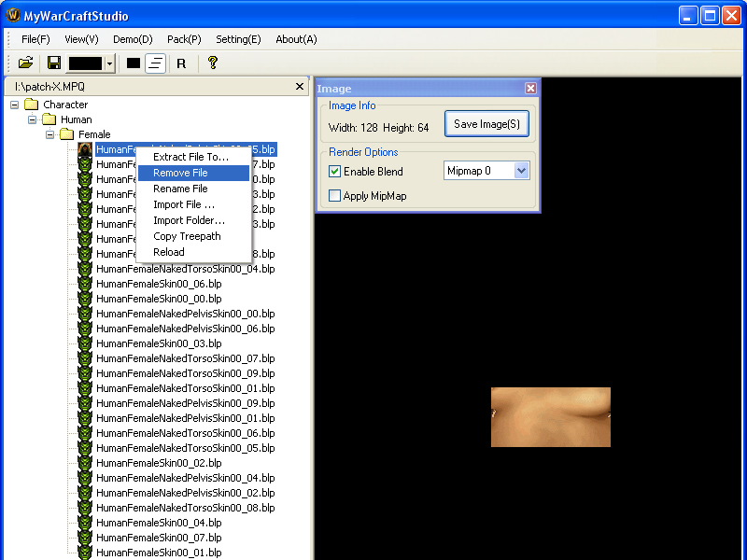
Task: Select HumanFemaleNakedTorsoSkin00_01.blp in the tree
Action: [185, 388]
